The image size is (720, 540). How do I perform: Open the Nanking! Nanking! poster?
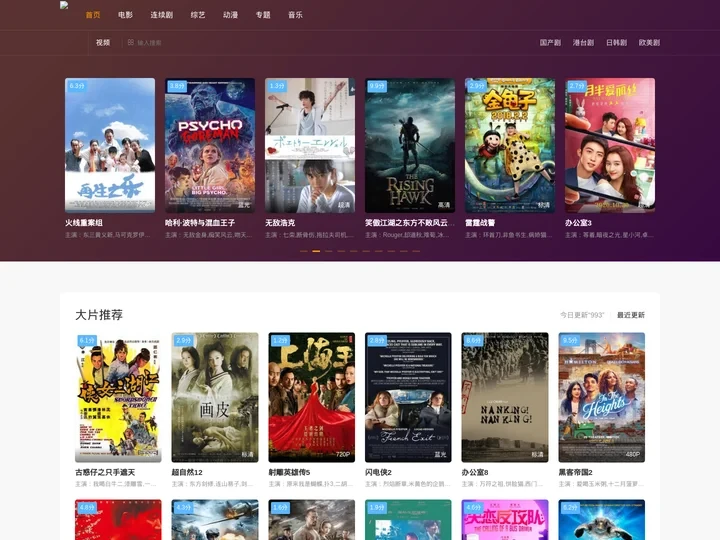pyautogui.click(x=505, y=397)
